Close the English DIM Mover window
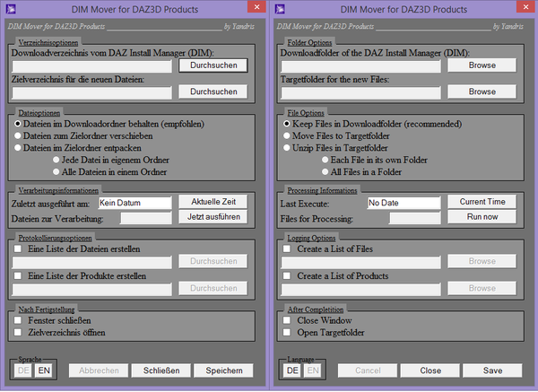The width and height of the screenshot is (538, 392). point(525,7)
